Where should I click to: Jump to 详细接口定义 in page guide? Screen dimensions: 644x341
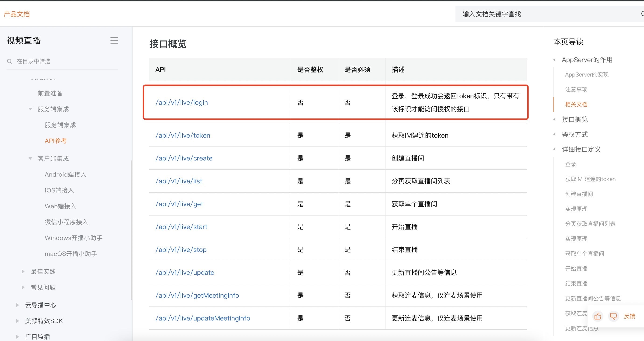click(x=581, y=149)
